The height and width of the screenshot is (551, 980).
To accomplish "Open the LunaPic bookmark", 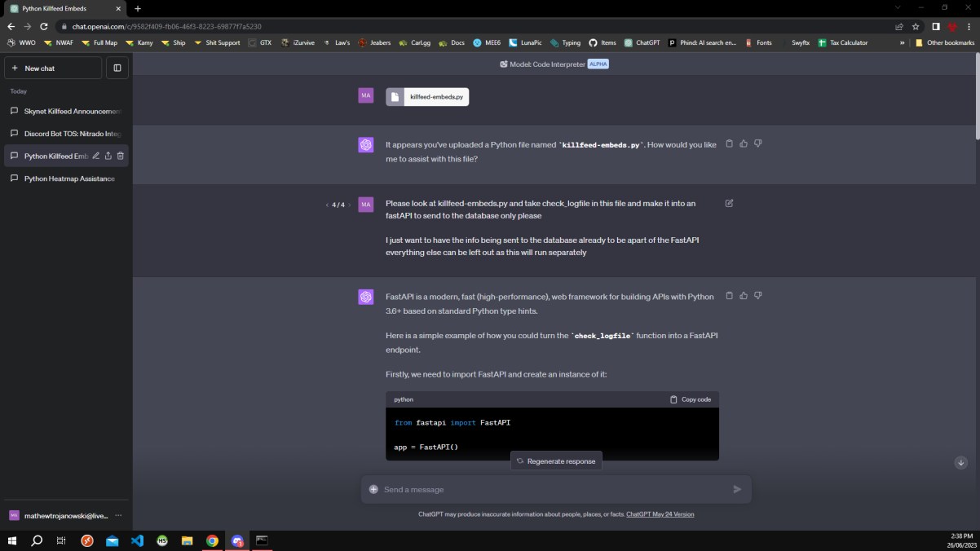I will 525,42.
